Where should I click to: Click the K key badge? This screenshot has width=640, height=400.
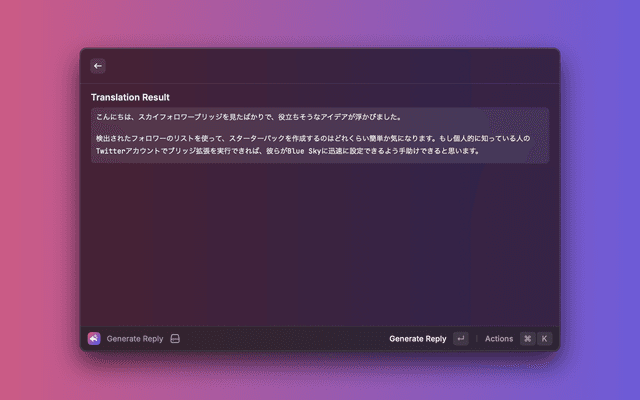click(x=545, y=339)
